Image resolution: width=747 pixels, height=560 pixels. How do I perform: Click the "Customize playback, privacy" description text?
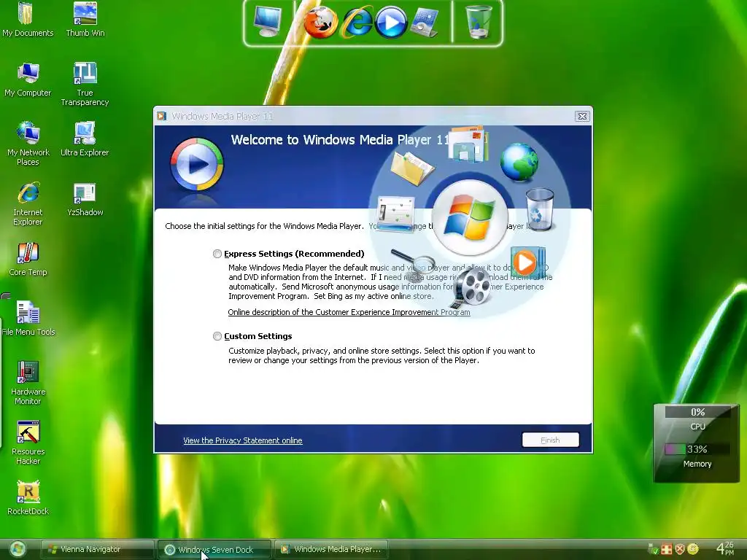tap(382, 355)
